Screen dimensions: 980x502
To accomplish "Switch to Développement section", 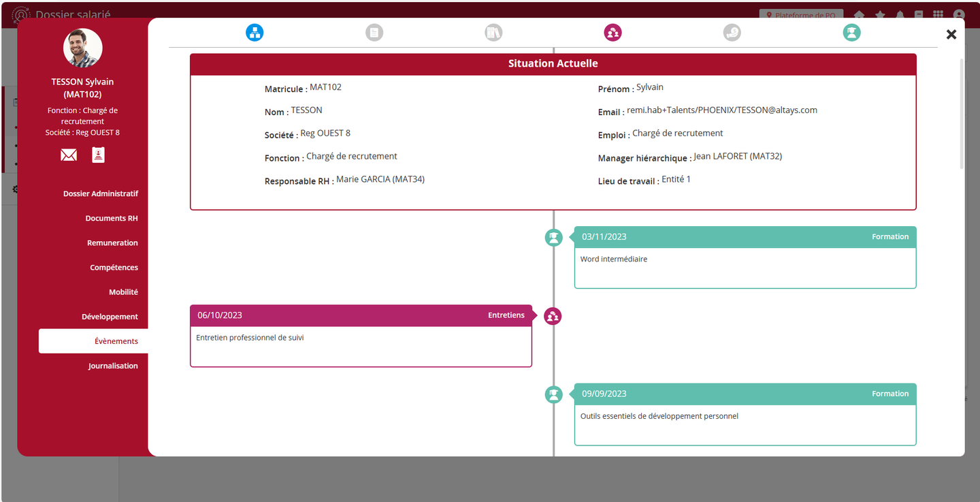I will click(x=110, y=317).
